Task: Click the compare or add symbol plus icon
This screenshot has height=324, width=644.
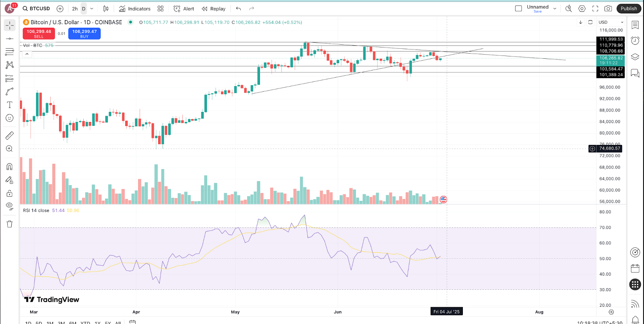Action: (x=60, y=8)
